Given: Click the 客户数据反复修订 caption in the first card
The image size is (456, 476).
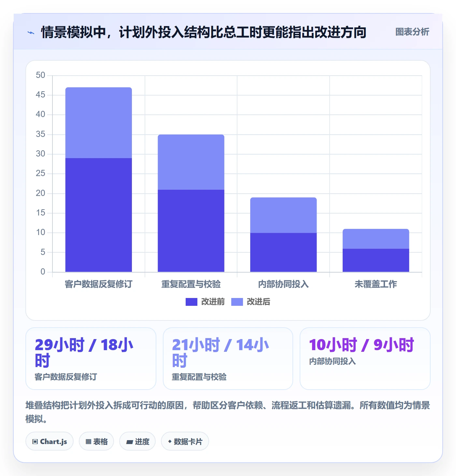Looking at the screenshot, I should click(x=66, y=377).
